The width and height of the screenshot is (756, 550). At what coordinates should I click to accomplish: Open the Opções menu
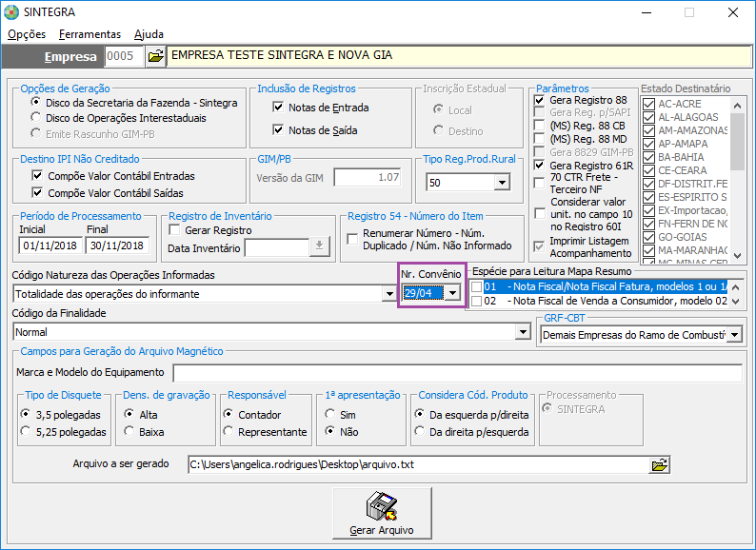(27, 34)
